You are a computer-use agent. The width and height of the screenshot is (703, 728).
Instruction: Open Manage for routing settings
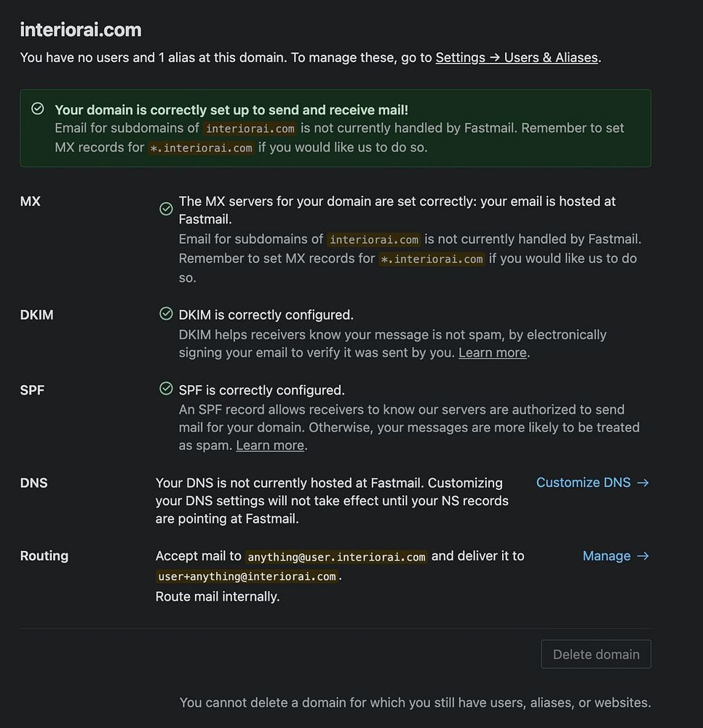[x=606, y=556]
